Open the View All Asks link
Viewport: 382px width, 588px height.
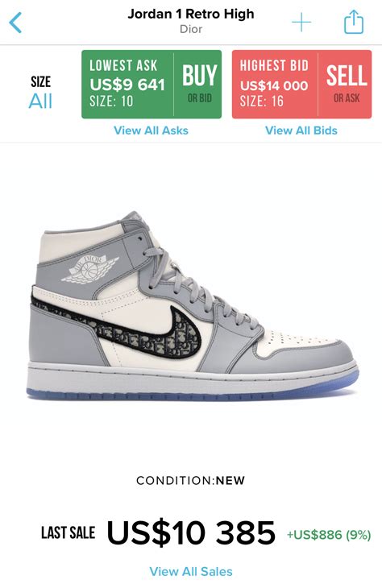[151, 130]
